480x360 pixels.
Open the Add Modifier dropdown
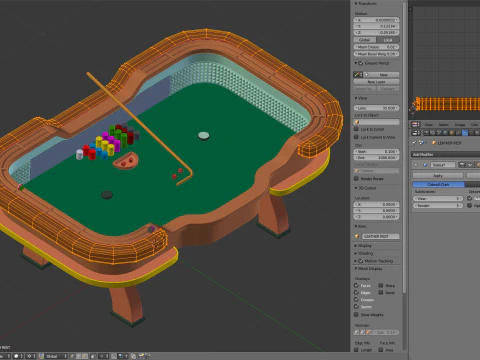(x=446, y=154)
